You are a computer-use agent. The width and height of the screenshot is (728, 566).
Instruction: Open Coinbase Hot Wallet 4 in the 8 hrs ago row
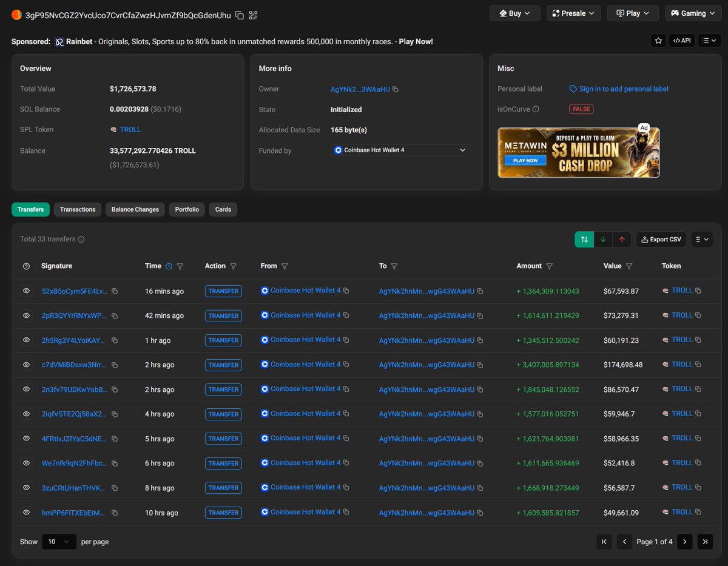pos(306,487)
